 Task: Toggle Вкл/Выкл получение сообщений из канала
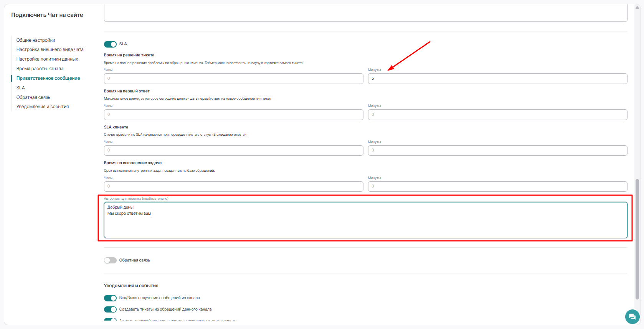click(110, 298)
